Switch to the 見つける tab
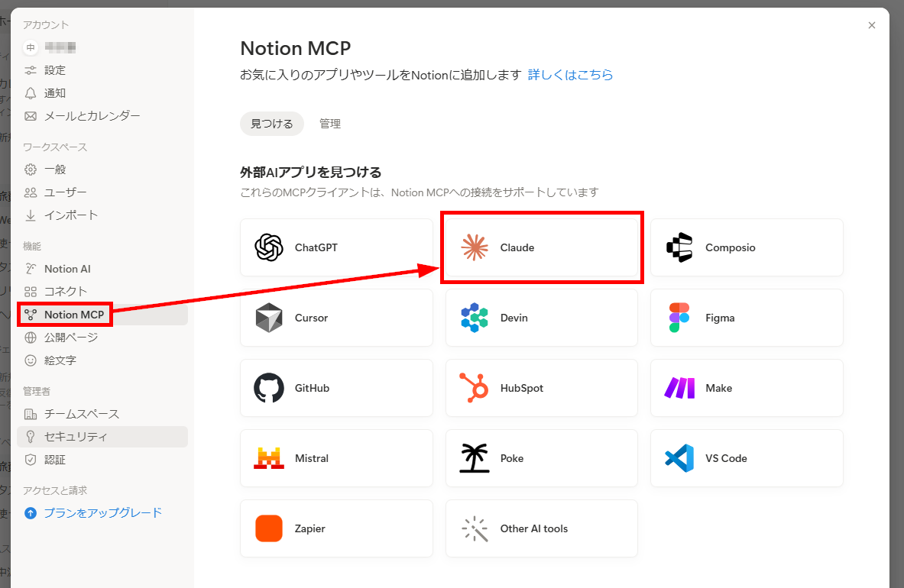This screenshot has width=904, height=588. [272, 124]
